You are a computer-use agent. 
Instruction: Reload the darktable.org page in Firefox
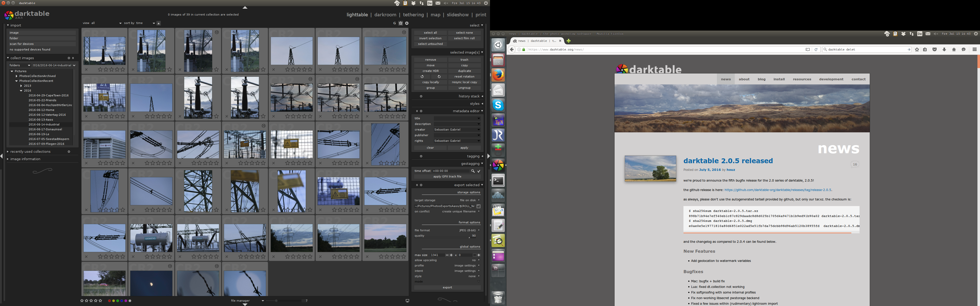[816, 49]
